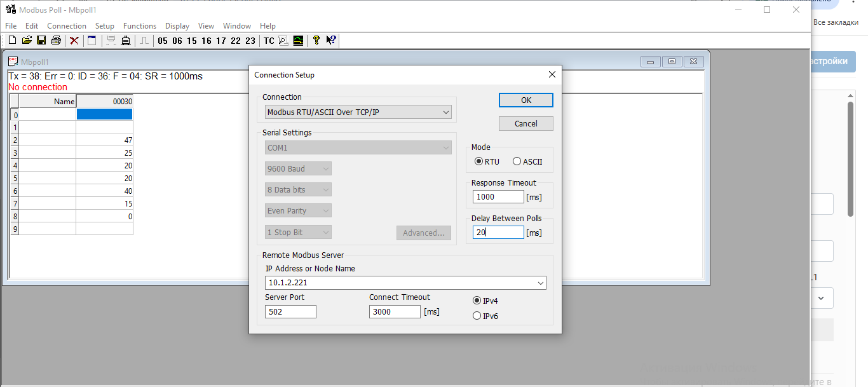The height and width of the screenshot is (387, 868).
Task: Click the context help arrow icon
Action: 331,41
